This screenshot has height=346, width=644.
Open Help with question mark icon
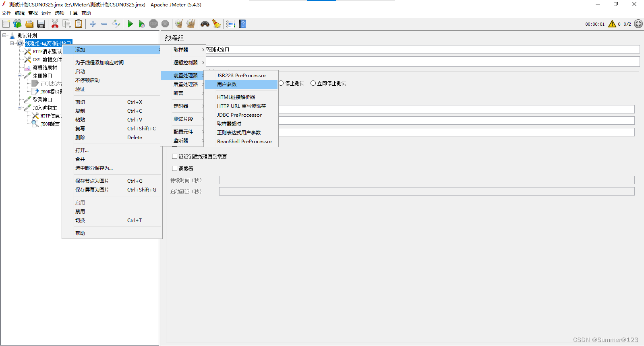pos(242,24)
